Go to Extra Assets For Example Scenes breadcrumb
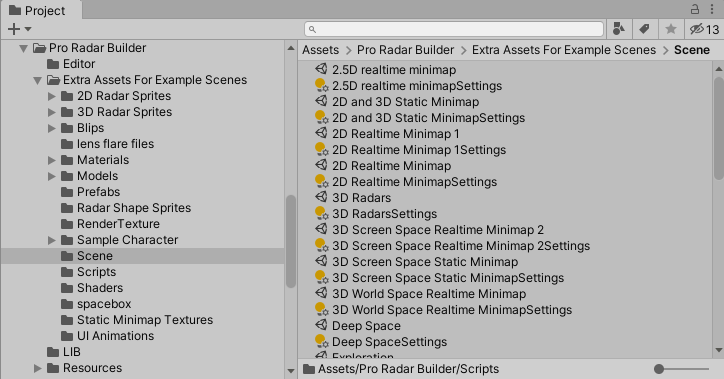Viewport: 724px width, 379px height. pyautogui.click(x=564, y=50)
